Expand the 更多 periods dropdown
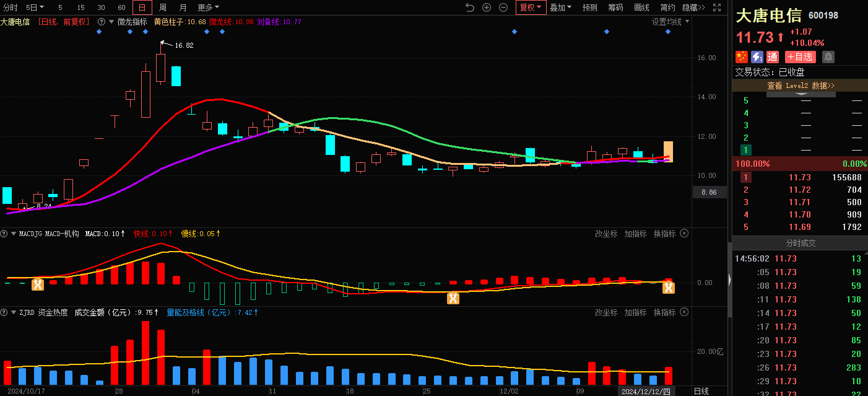This screenshot has width=868, height=396. 208,7
